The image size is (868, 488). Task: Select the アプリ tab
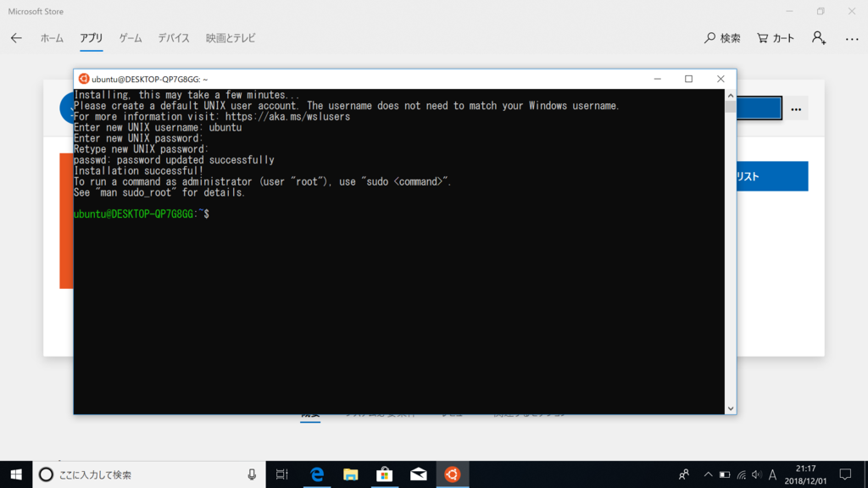(x=91, y=38)
